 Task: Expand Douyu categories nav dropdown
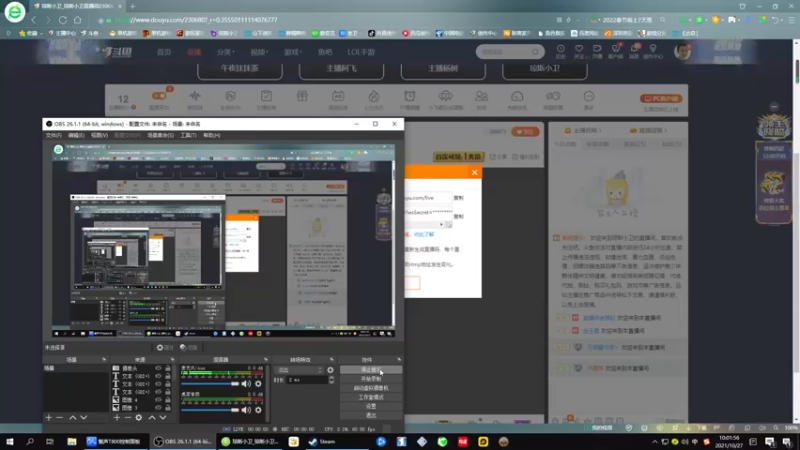coord(226,52)
